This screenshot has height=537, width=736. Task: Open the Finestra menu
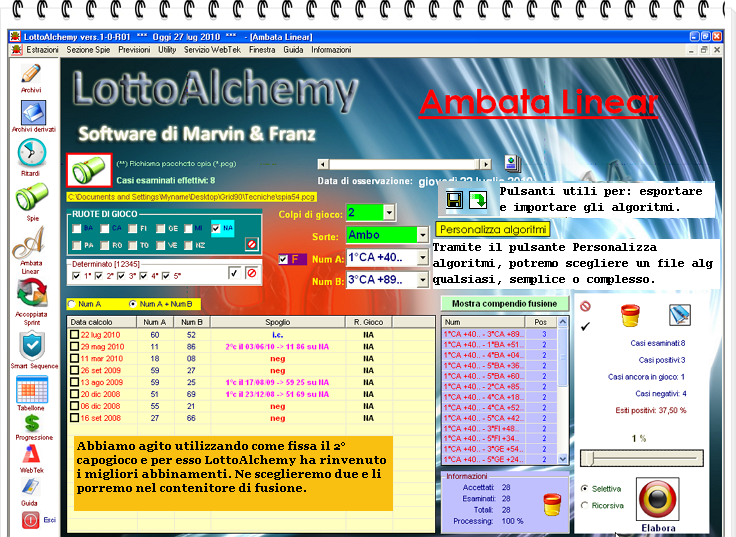[x=262, y=50]
